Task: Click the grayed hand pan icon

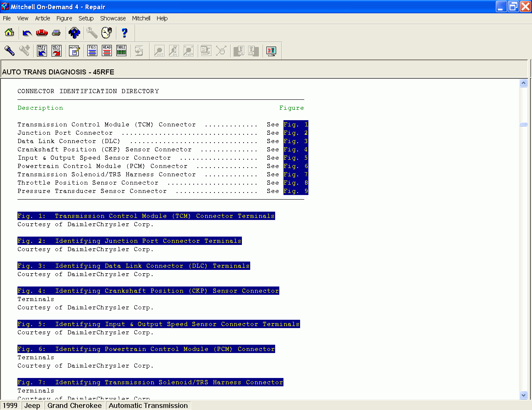Action: [x=221, y=51]
